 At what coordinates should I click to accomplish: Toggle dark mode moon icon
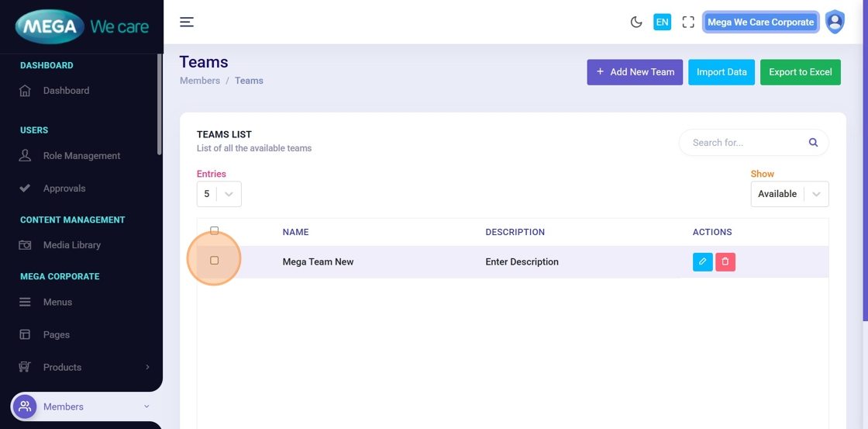(x=636, y=22)
